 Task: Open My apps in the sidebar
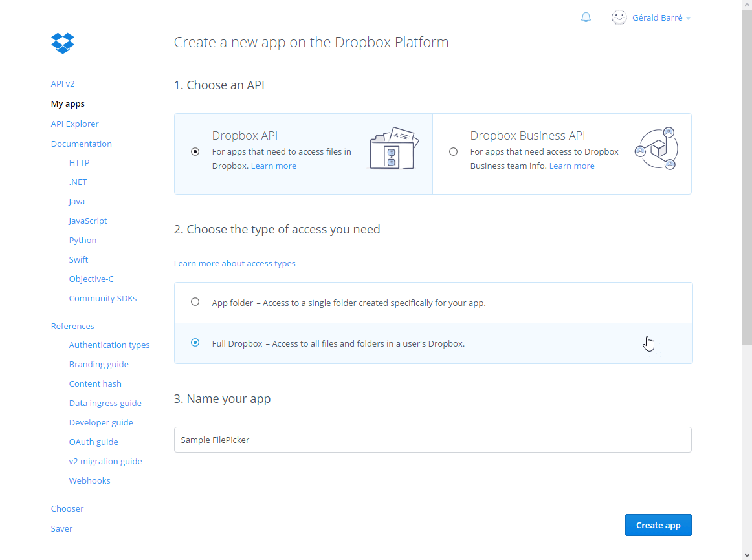click(67, 103)
